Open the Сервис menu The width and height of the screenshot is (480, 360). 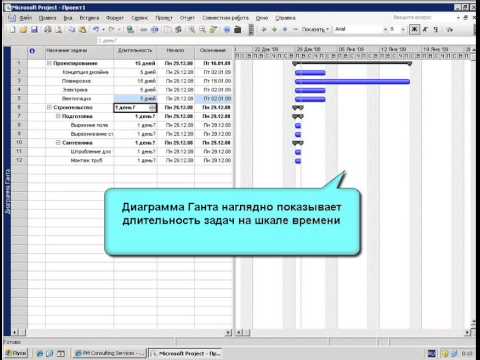coord(139,18)
